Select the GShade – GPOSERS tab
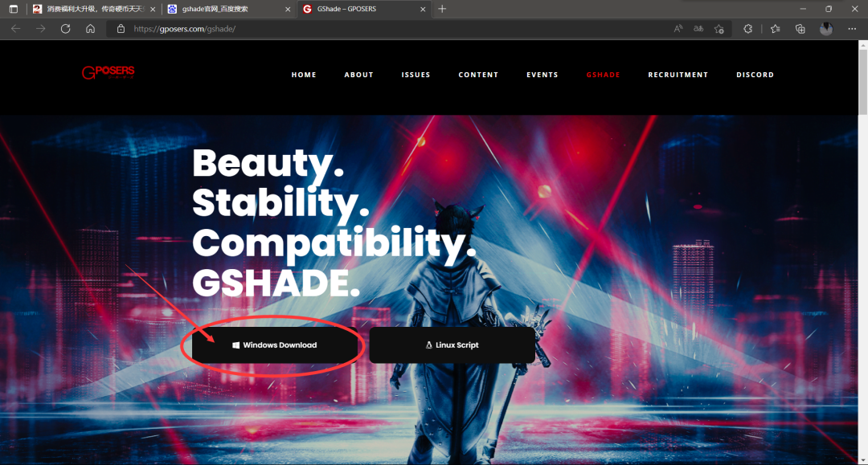The image size is (868, 465). (x=364, y=10)
